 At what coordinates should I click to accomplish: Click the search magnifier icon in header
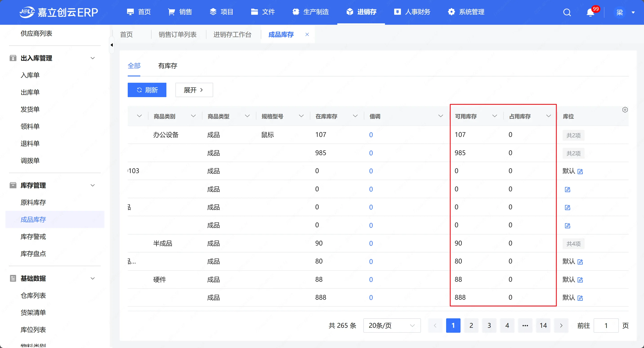point(567,12)
